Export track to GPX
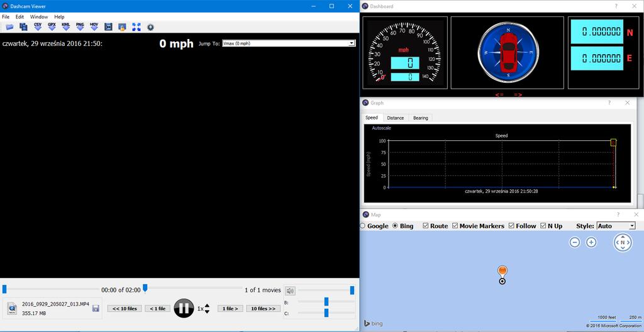This screenshot has width=644, height=332. pos(52,26)
